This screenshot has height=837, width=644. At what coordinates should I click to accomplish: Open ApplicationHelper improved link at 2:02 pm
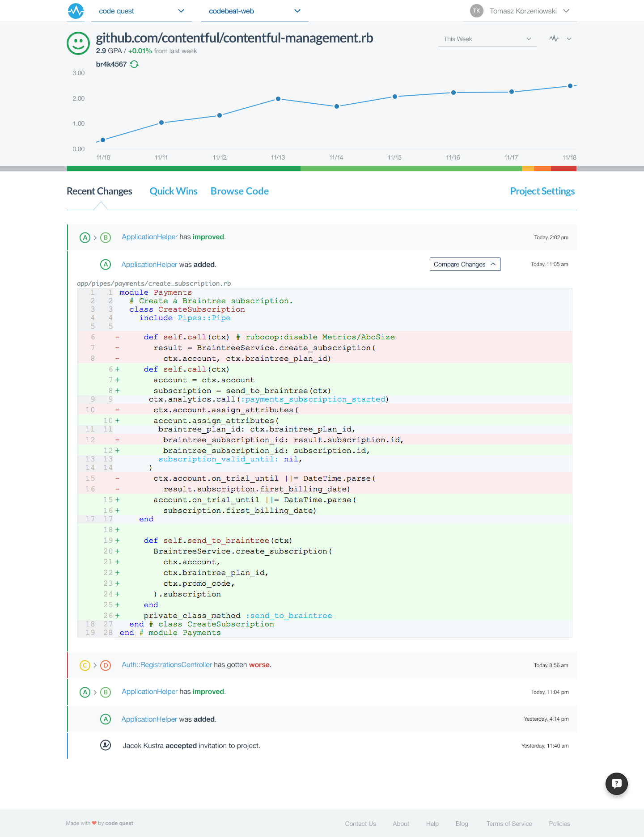point(149,237)
